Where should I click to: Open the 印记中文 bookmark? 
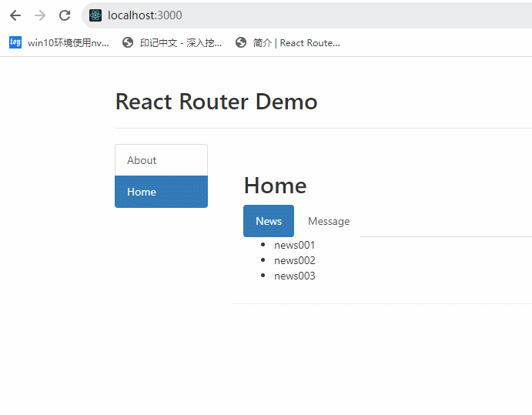180,43
